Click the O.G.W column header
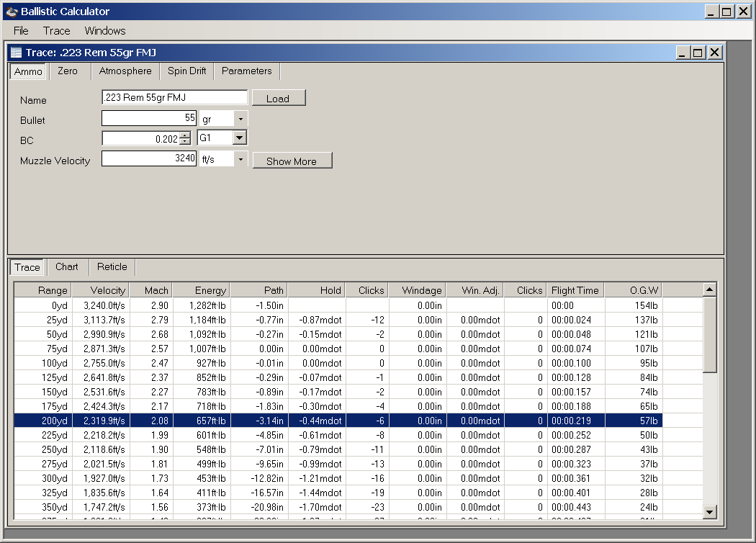The image size is (756, 543). point(634,290)
